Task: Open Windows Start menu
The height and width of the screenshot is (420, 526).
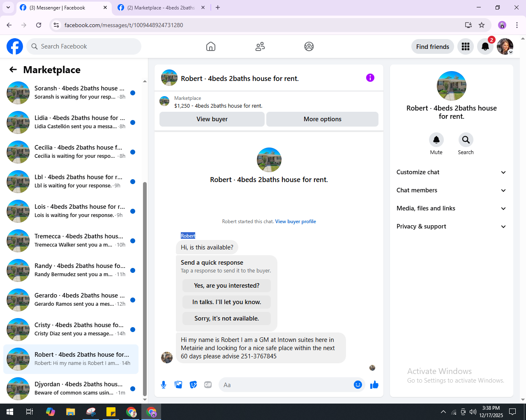Action: click(10, 412)
